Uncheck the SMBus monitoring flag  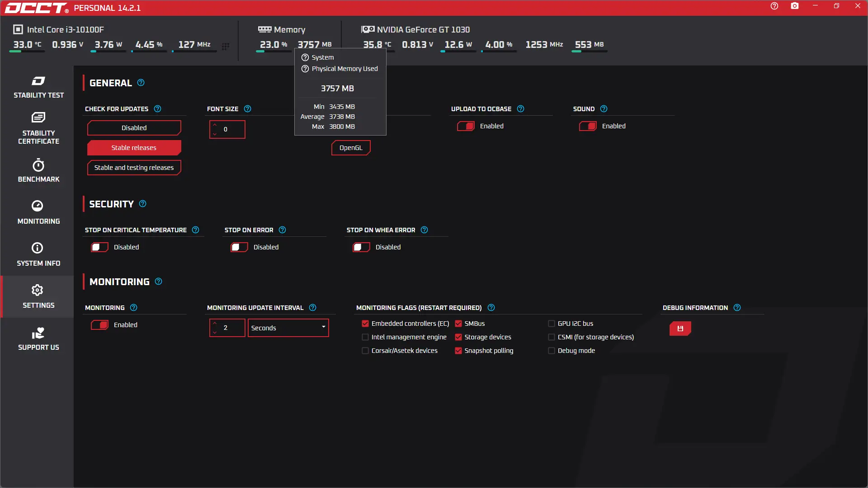(458, 324)
